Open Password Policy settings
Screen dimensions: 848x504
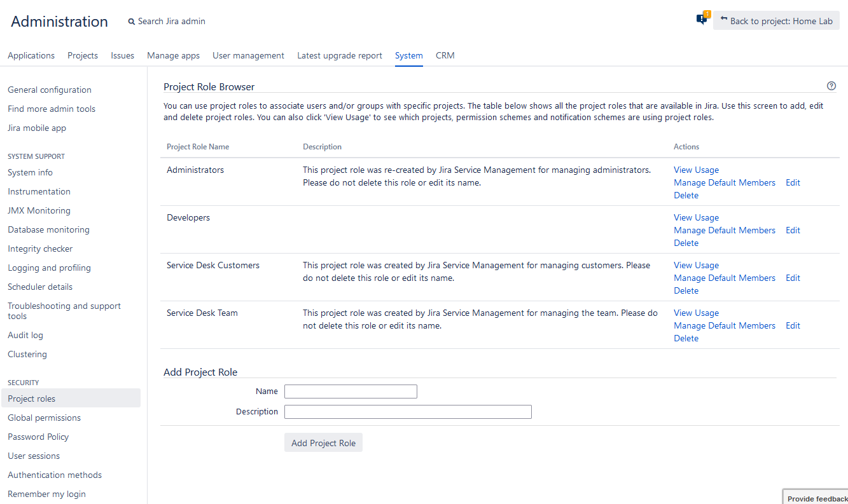(38, 437)
